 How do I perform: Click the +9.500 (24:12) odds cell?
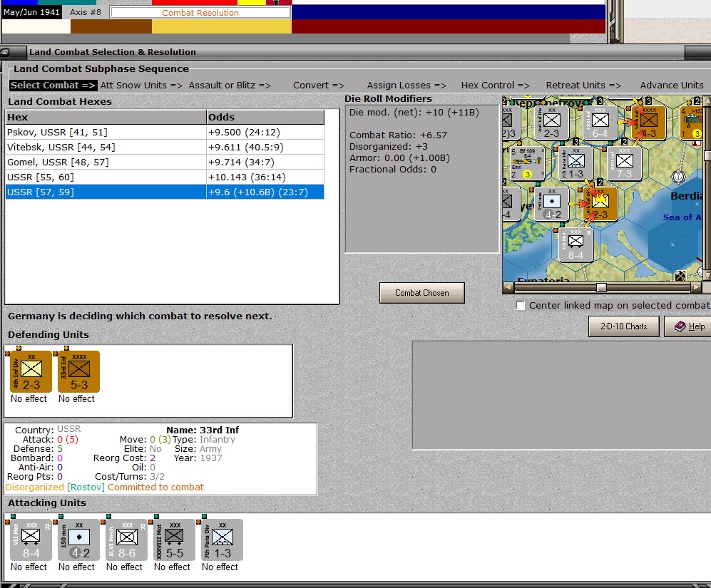pyautogui.click(x=265, y=133)
